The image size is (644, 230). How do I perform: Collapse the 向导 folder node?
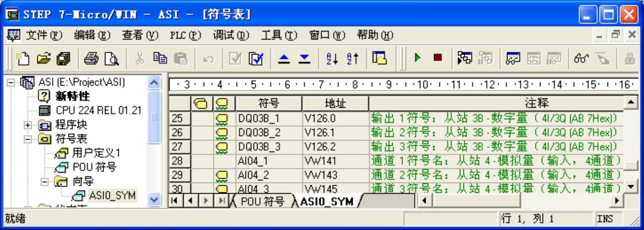[43, 182]
